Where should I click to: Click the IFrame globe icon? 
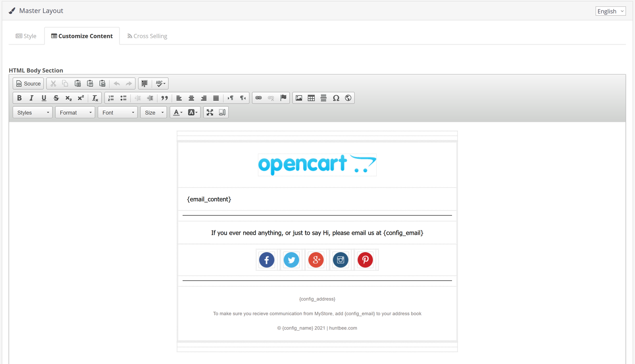point(348,98)
